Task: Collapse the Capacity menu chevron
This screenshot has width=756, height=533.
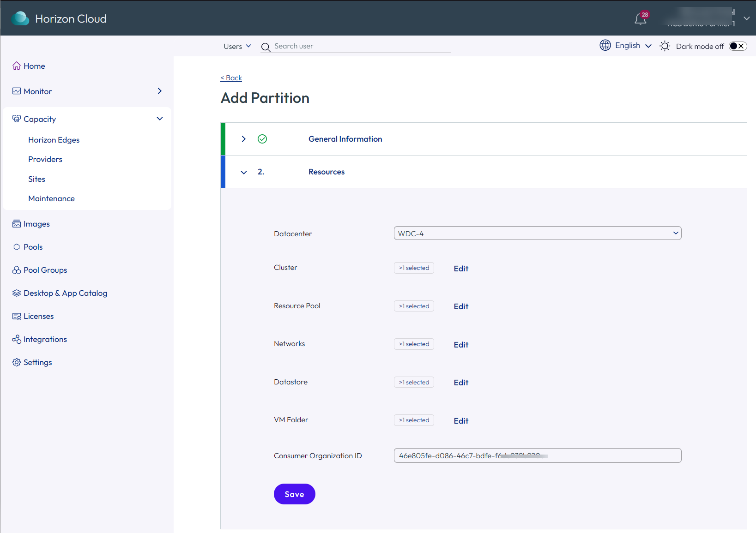Action: click(160, 119)
